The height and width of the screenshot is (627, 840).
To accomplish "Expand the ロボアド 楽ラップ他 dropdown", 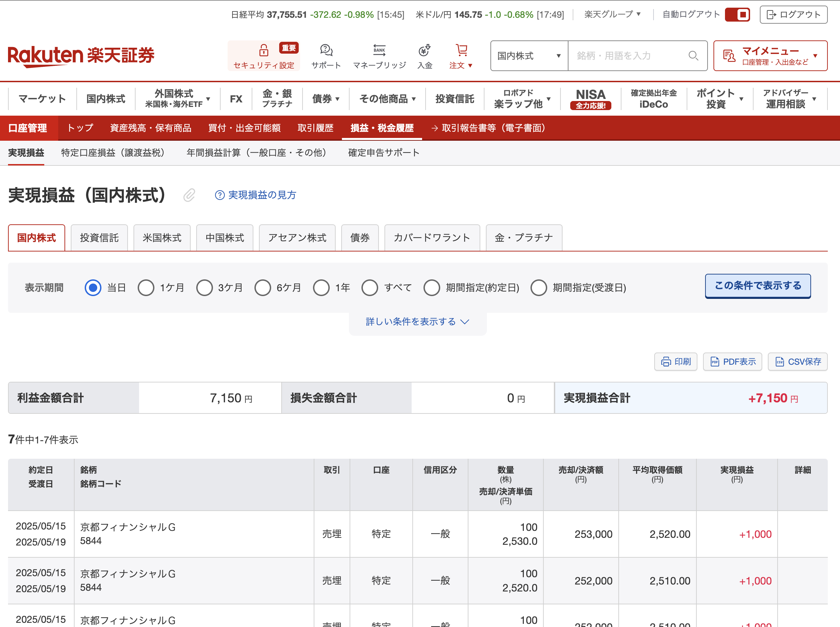I will pyautogui.click(x=522, y=99).
